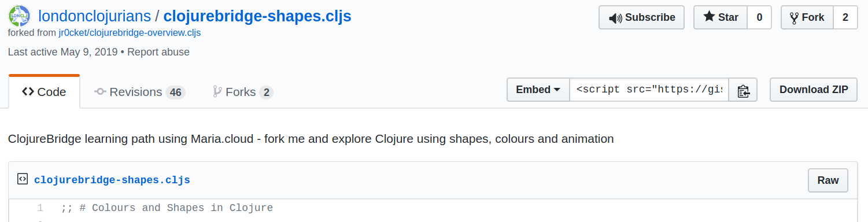The height and width of the screenshot is (222, 868).
Task: Open the star count 0 link
Action: [759, 17]
